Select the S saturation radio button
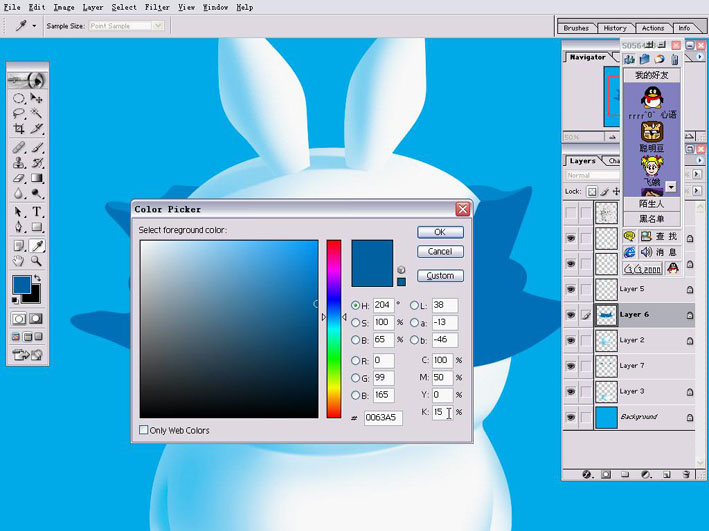 pyautogui.click(x=355, y=322)
